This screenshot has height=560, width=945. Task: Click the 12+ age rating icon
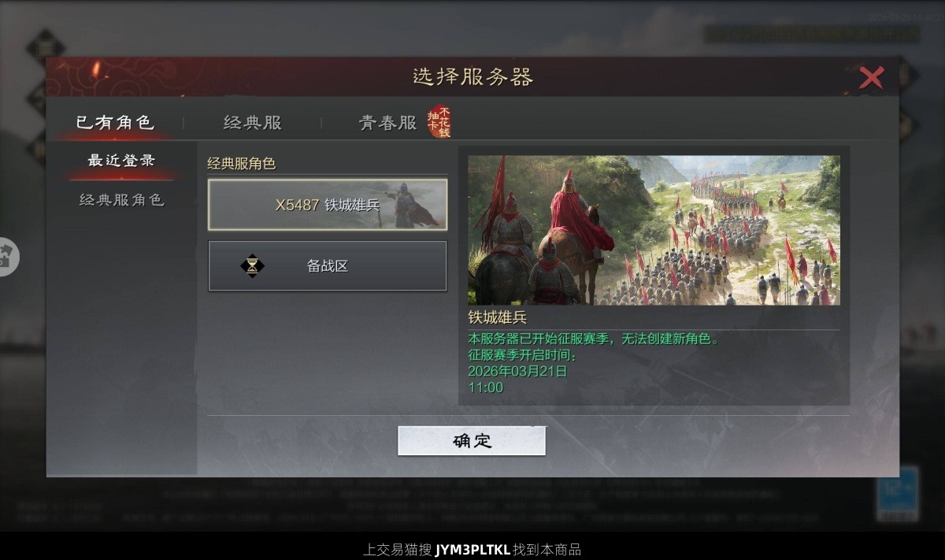point(898,494)
